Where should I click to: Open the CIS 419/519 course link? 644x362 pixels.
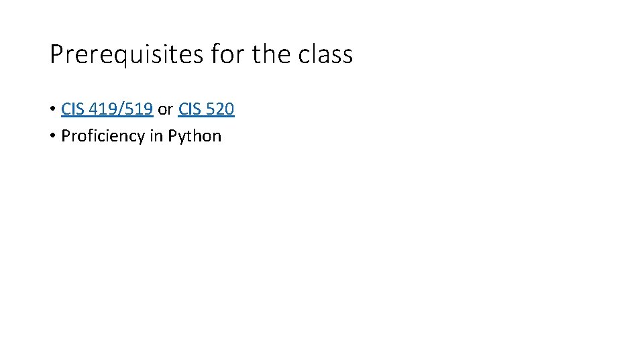(x=107, y=109)
